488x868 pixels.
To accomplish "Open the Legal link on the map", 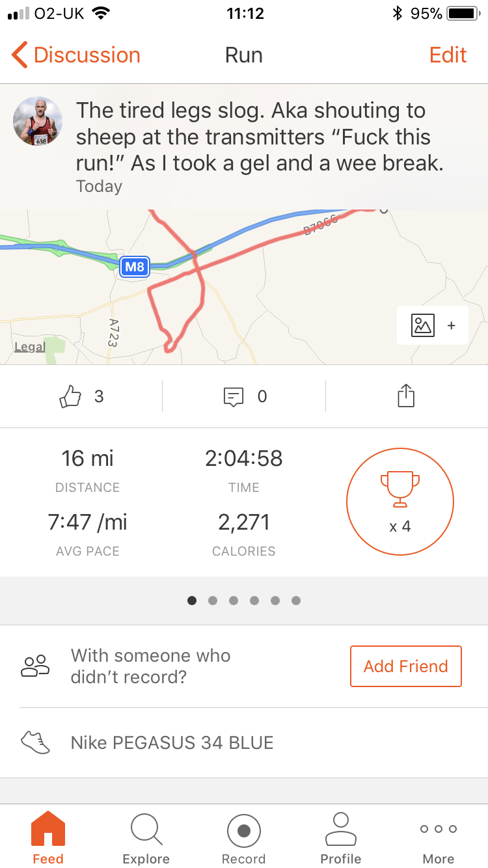I will [30, 347].
